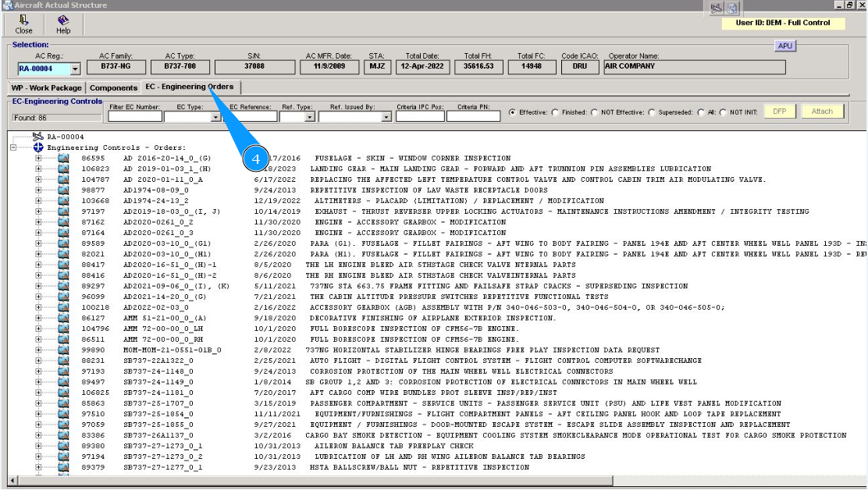
Task: Expand order 88231 SB737-22A1322_0
Action: tap(38, 361)
